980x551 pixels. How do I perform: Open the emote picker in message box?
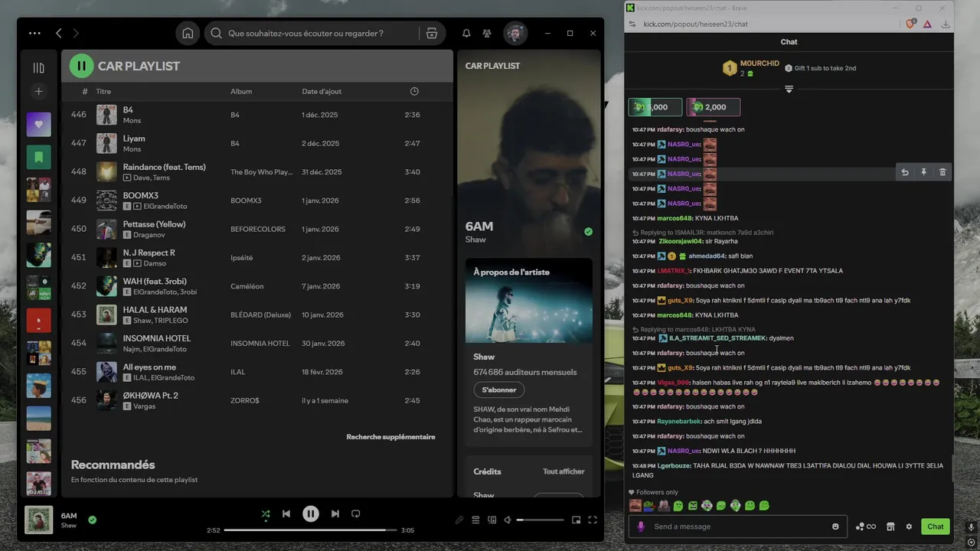coord(835,527)
